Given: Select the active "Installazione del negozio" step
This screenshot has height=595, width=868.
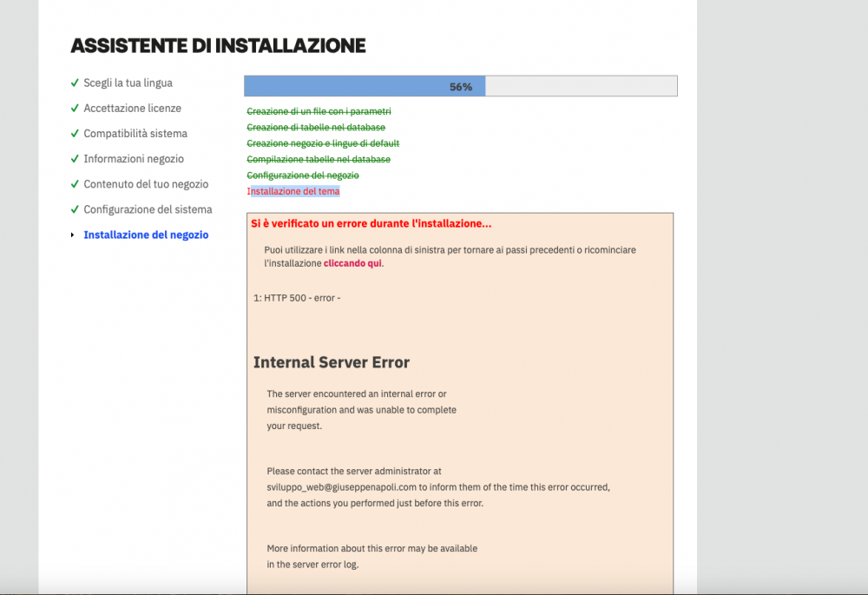Looking at the screenshot, I should click(x=146, y=235).
